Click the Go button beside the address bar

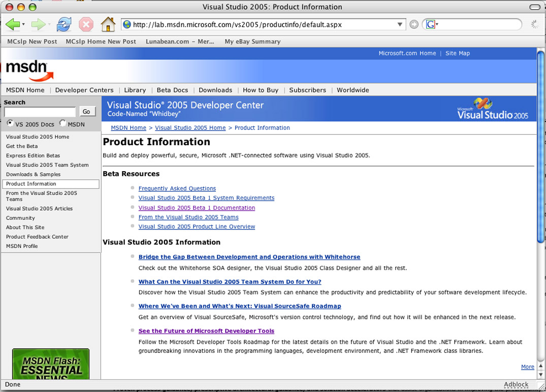tap(413, 24)
